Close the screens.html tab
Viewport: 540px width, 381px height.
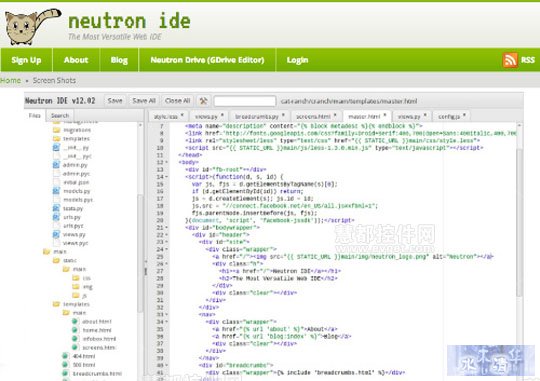click(335, 115)
